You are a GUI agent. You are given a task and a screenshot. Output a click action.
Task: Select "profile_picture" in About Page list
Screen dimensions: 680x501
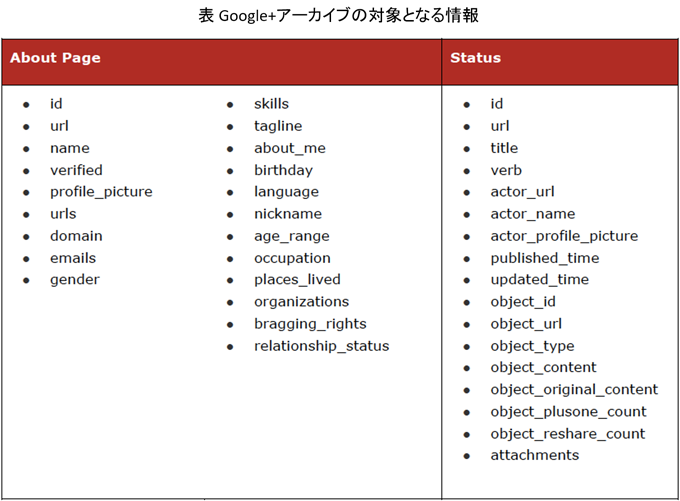point(101,192)
